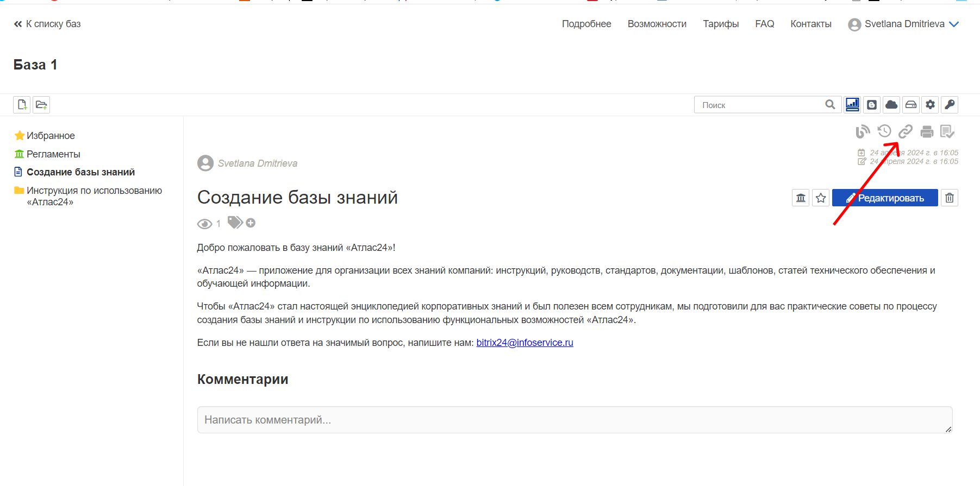Click the blog "B" icon in toolbar
This screenshot has height=486, width=980.
click(x=872, y=105)
